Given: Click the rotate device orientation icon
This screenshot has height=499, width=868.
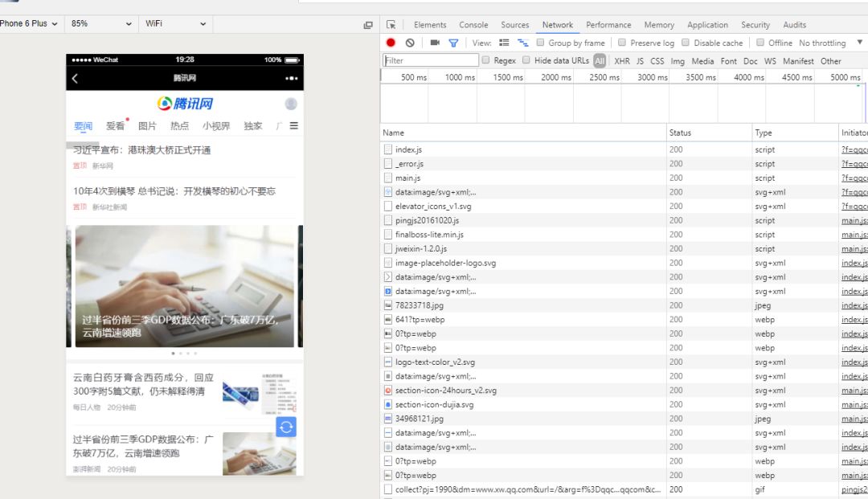Looking at the screenshot, I should tap(368, 25).
